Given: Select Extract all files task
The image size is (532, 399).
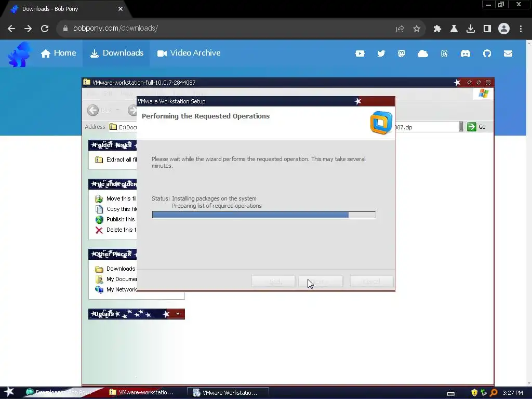Looking at the screenshot, I should click(x=116, y=160).
